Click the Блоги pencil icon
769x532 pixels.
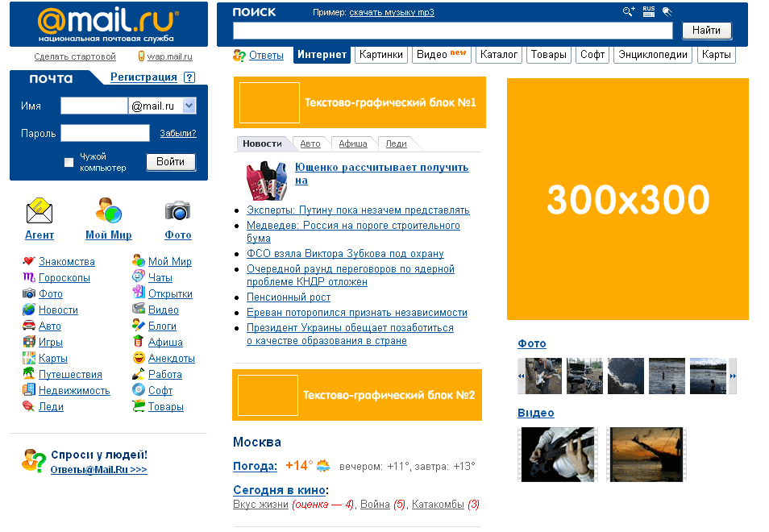(139, 325)
